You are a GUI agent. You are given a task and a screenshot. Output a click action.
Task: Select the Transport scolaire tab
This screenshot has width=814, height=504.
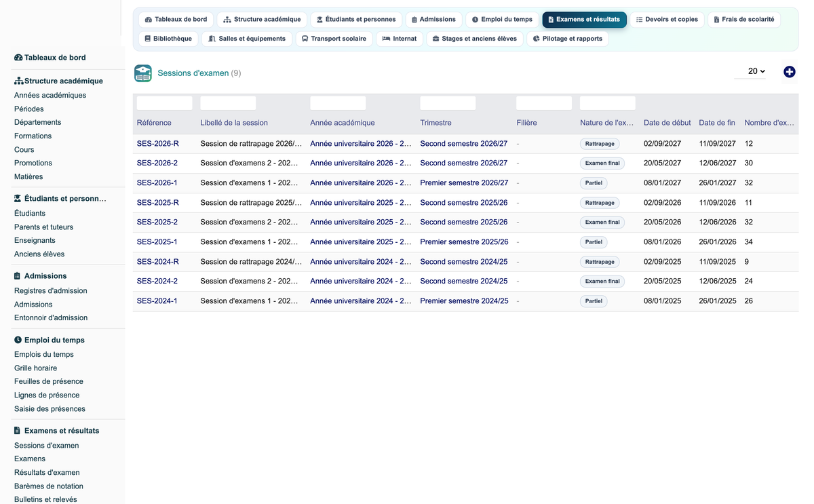[x=334, y=39]
